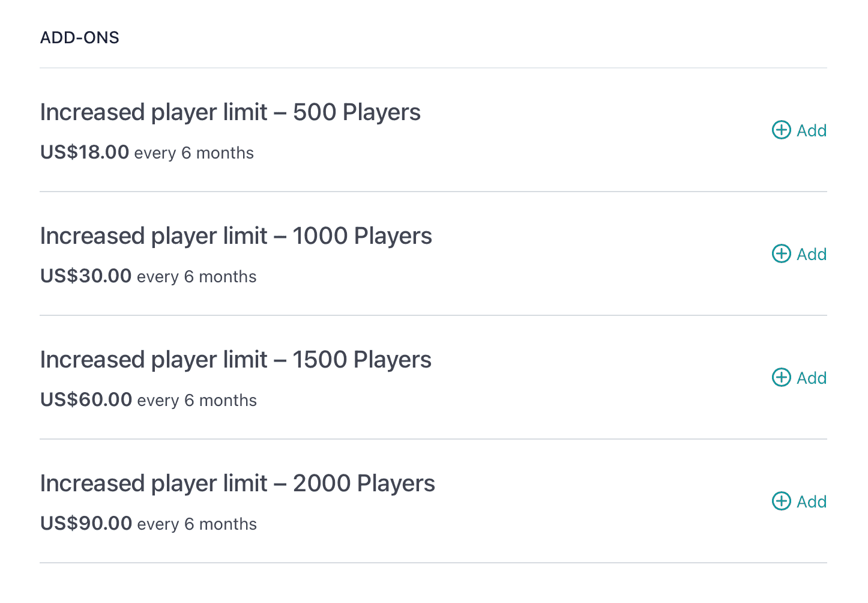Viewport: 868px width, 603px height.
Task: Select the 'Increased player limit – 2000 Players' title
Action: click(x=237, y=483)
